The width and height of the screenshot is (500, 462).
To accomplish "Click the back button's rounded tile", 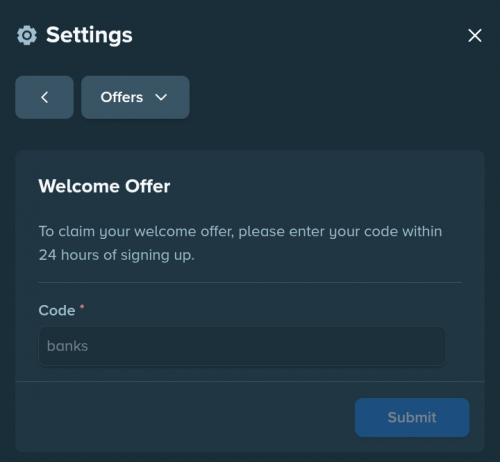I will [x=44, y=97].
